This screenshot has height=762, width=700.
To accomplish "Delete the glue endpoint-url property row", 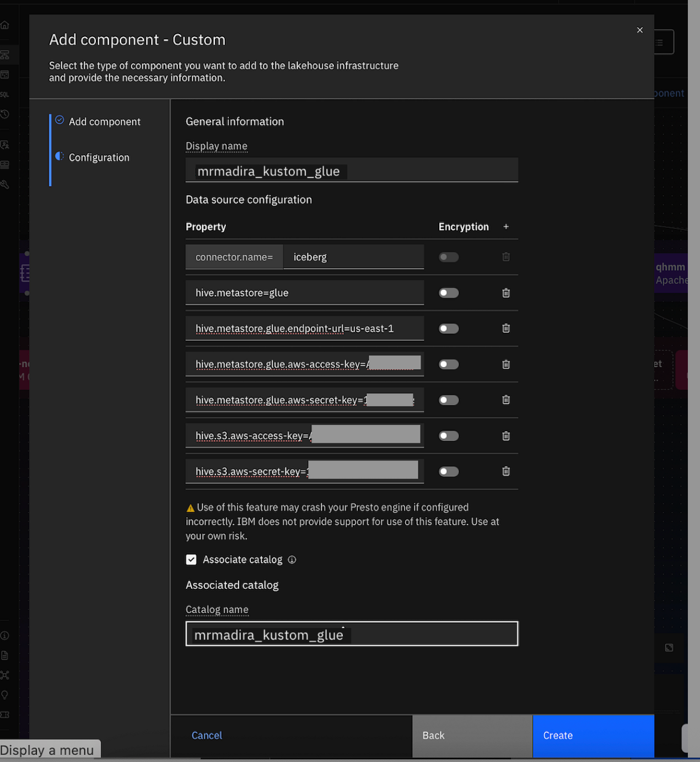I will click(506, 328).
